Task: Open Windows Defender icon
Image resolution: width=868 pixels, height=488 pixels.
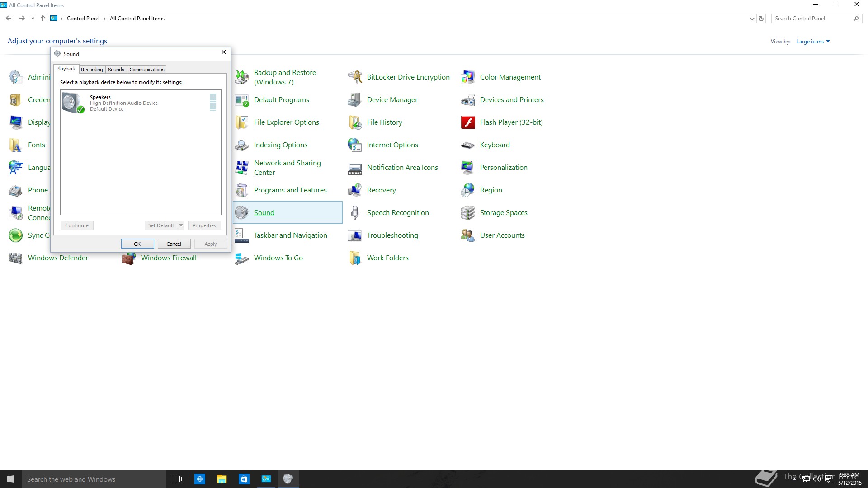Action: pyautogui.click(x=16, y=258)
